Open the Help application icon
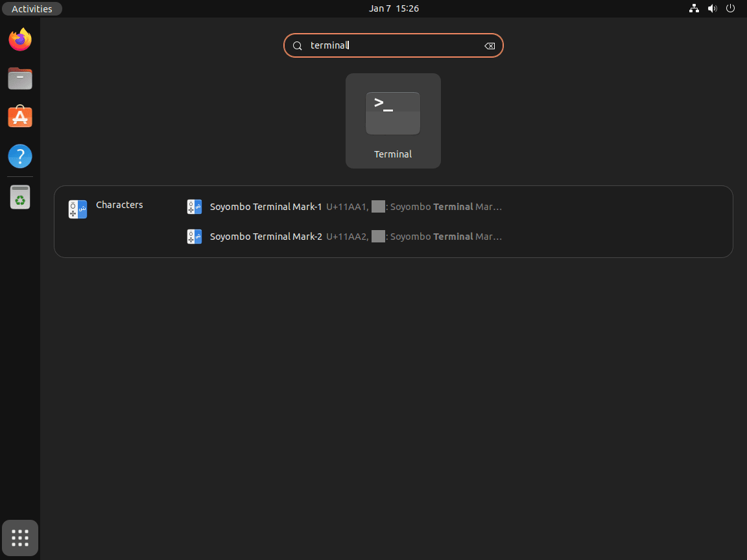 coord(19,156)
